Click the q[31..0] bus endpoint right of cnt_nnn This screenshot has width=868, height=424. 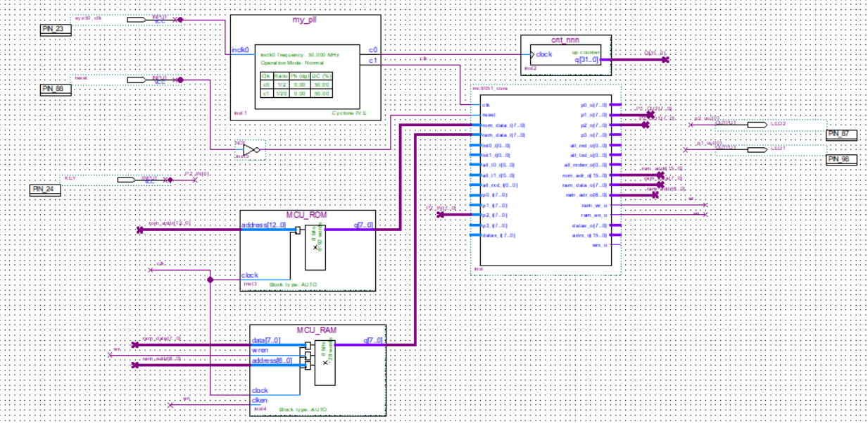tap(665, 60)
